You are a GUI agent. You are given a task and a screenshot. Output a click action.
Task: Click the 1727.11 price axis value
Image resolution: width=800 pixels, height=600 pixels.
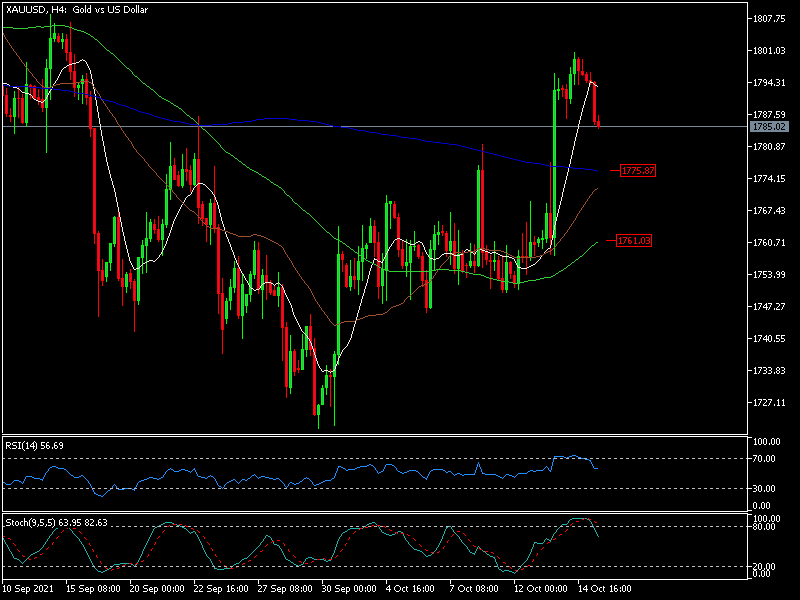pyautogui.click(x=769, y=403)
